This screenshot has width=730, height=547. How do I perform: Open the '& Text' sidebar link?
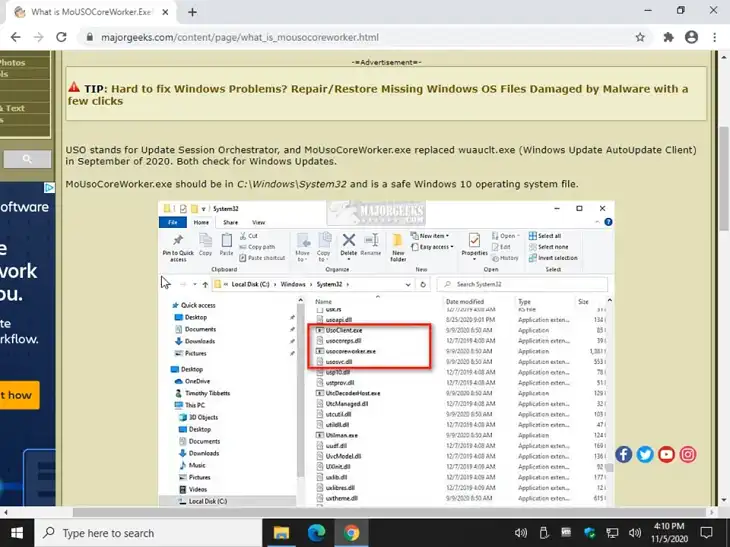[x=13, y=108]
